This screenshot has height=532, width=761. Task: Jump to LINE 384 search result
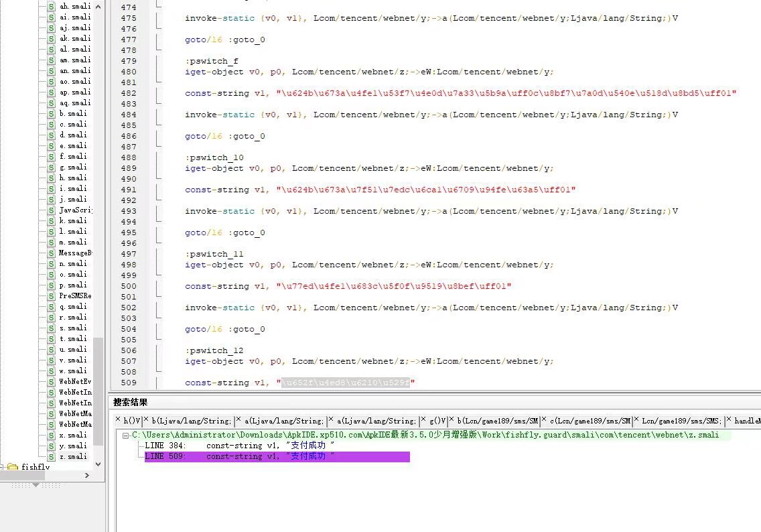(239, 446)
